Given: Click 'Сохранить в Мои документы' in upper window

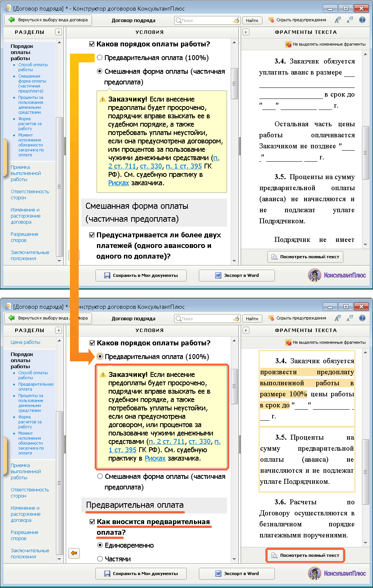Looking at the screenshot, I should click(x=141, y=275).
